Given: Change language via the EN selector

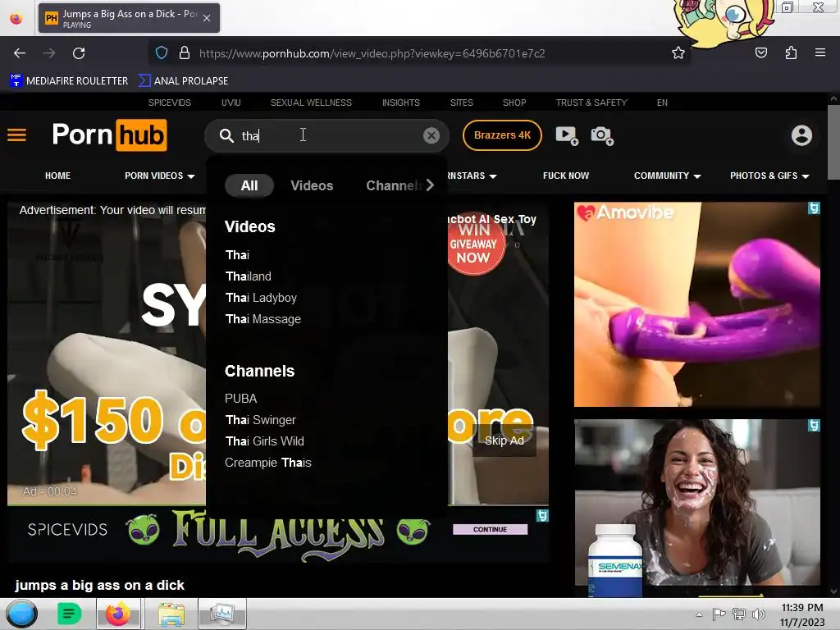Looking at the screenshot, I should [x=662, y=103].
